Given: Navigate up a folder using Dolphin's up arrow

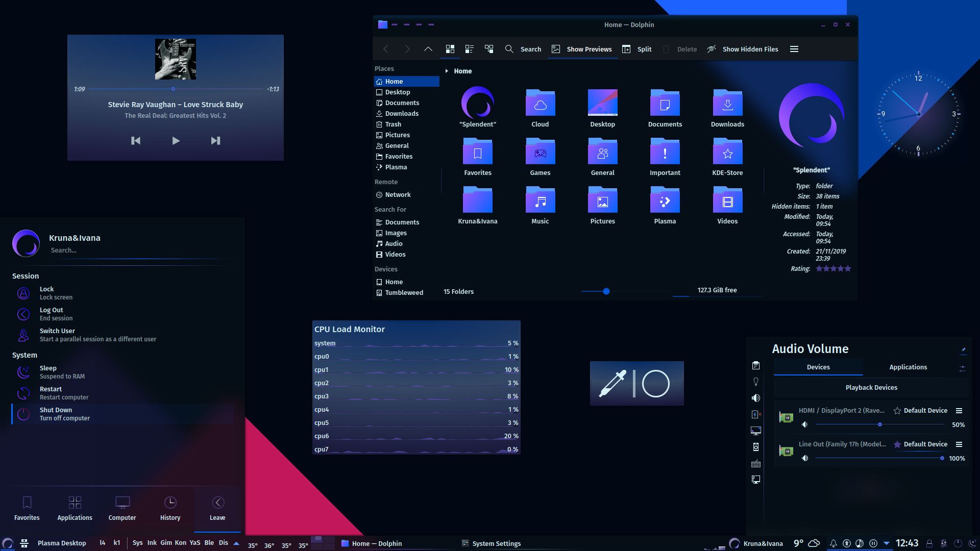Looking at the screenshot, I should (428, 49).
